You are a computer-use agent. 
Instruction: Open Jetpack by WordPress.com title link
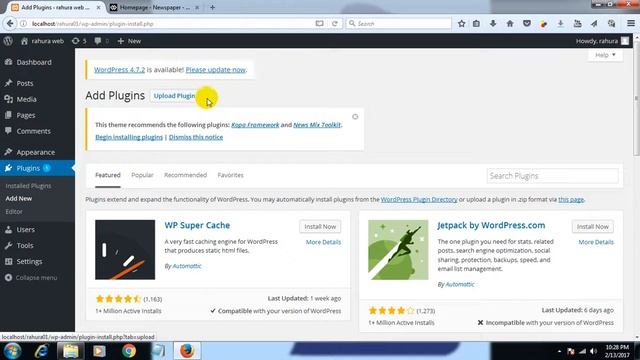click(491, 225)
